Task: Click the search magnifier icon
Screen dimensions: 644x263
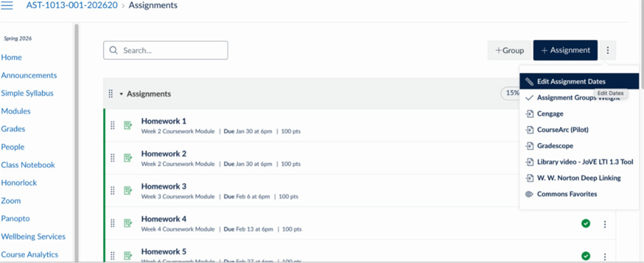Action: pyautogui.click(x=113, y=51)
